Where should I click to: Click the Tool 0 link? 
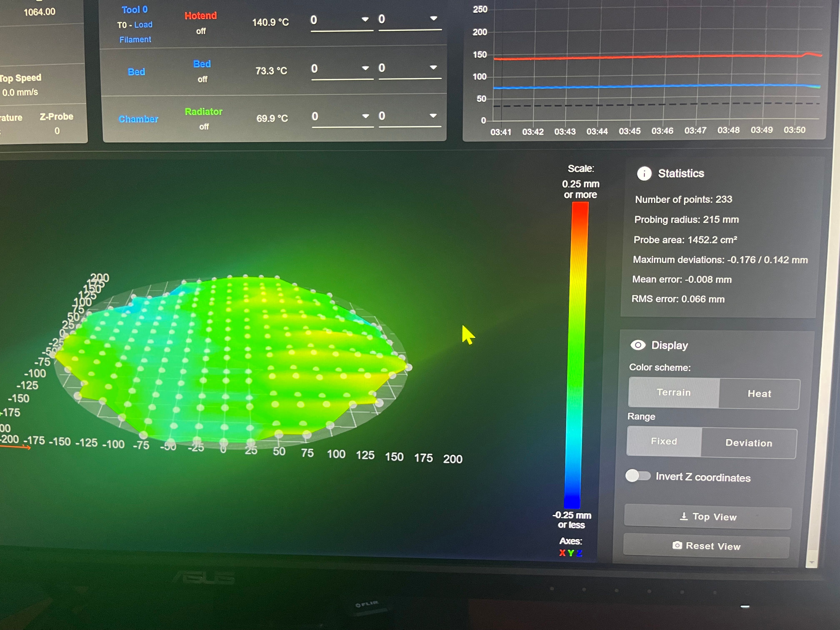[x=134, y=10]
